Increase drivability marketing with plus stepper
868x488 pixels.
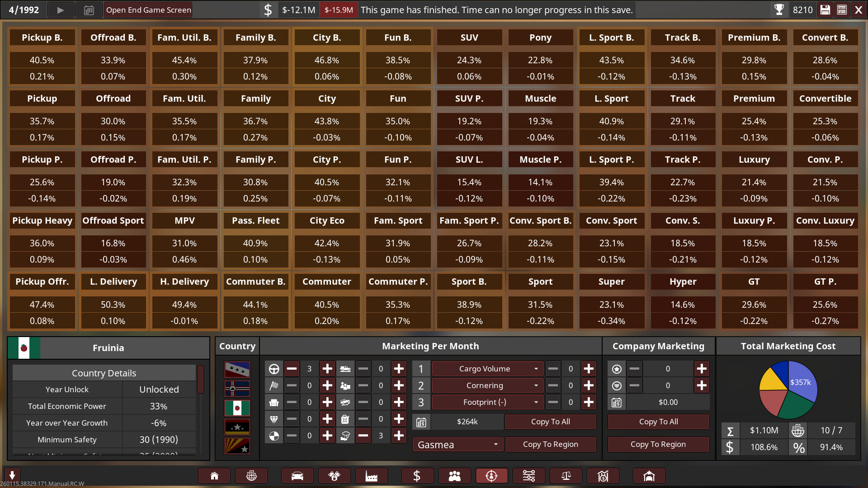[327, 369]
